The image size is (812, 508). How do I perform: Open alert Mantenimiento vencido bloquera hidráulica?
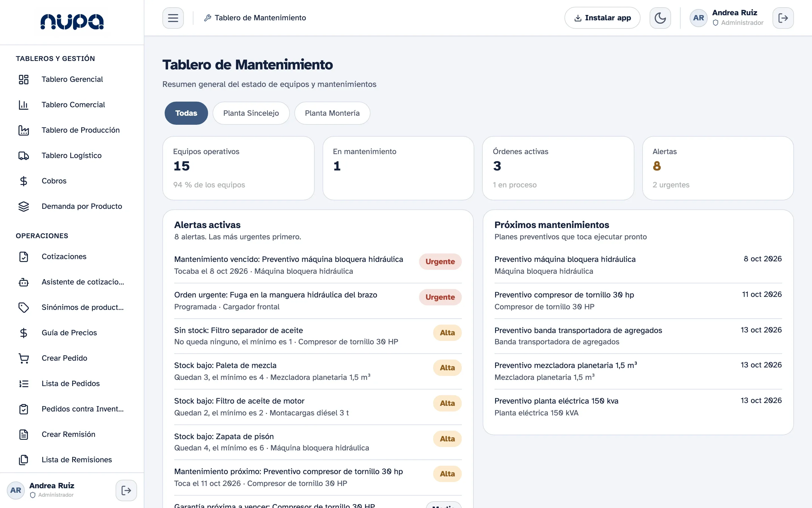318,265
